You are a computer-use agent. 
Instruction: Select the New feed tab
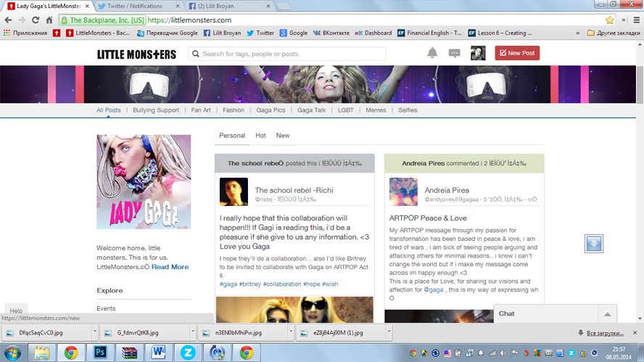point(283,136)
